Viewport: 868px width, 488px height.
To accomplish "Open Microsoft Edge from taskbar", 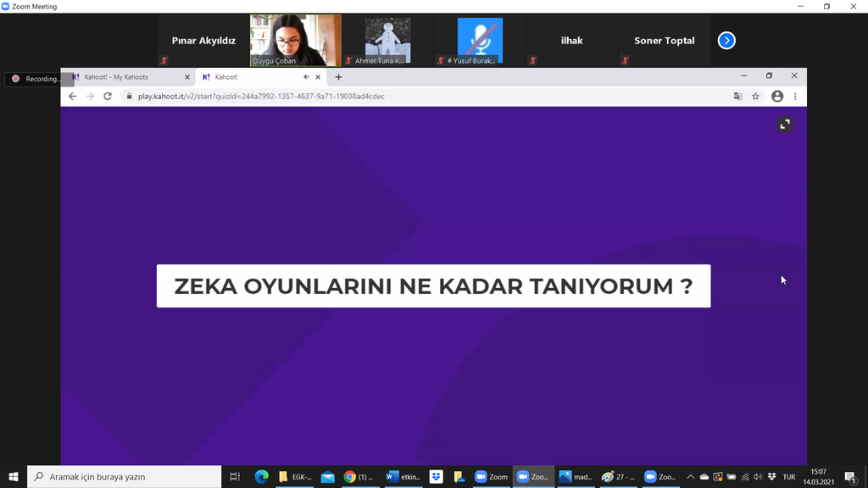I will (261, 476).
